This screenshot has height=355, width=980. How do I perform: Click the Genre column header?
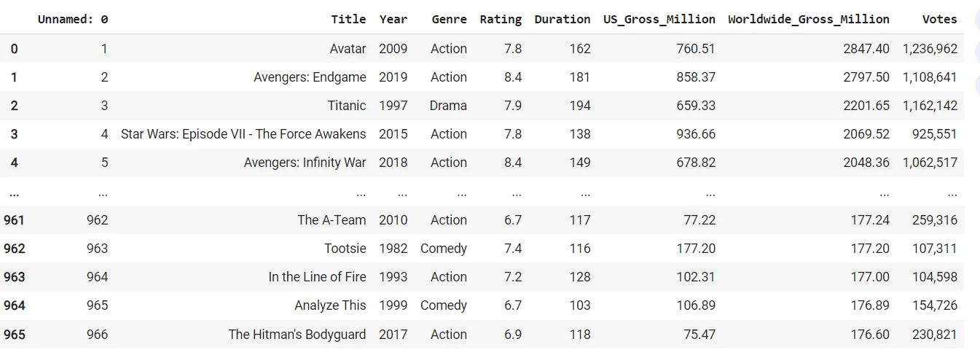449,20
